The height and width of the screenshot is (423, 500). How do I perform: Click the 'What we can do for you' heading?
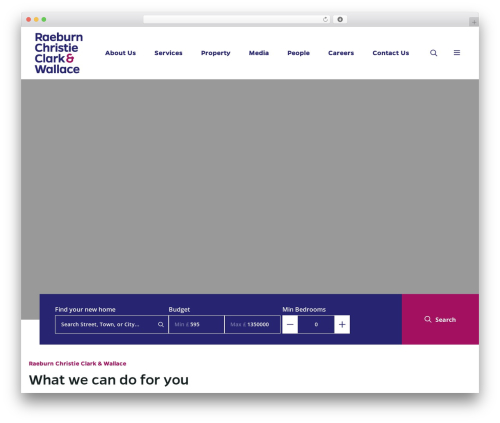click(x=109, y=380)
